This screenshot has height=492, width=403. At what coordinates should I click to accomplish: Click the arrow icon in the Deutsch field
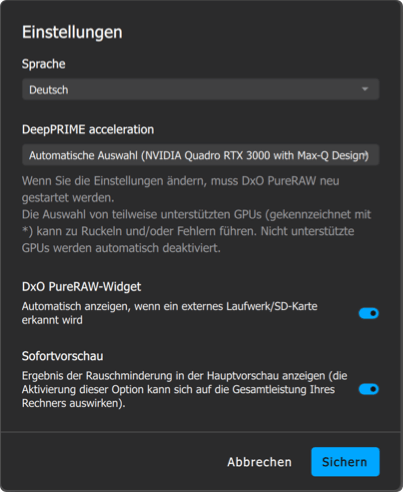(x=365, y=89)
